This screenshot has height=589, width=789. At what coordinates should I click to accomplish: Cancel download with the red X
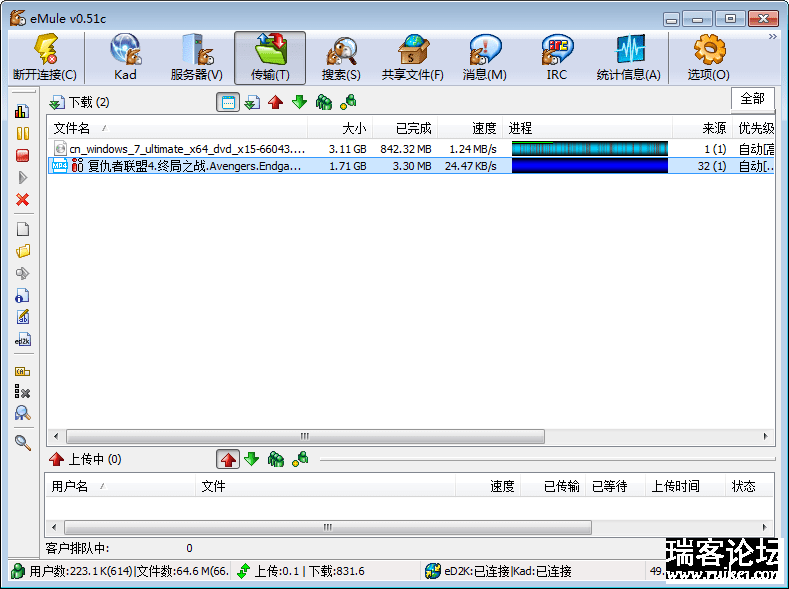click(23, 200)
